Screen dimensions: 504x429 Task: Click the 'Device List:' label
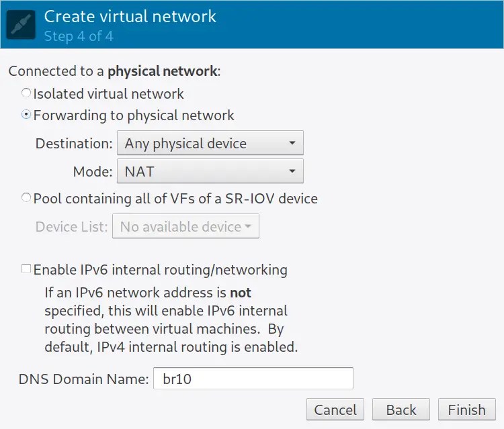point(71,227)
